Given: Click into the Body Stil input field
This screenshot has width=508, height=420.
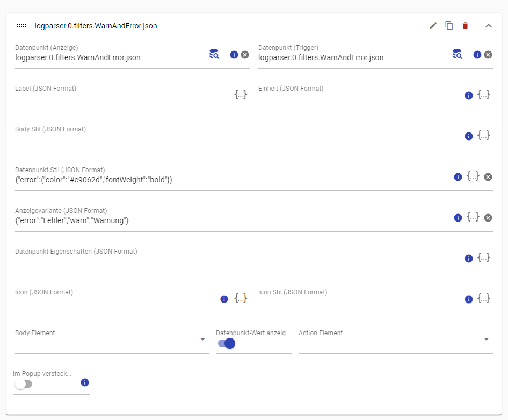Looking at the screenshot, I should [236, 142].
